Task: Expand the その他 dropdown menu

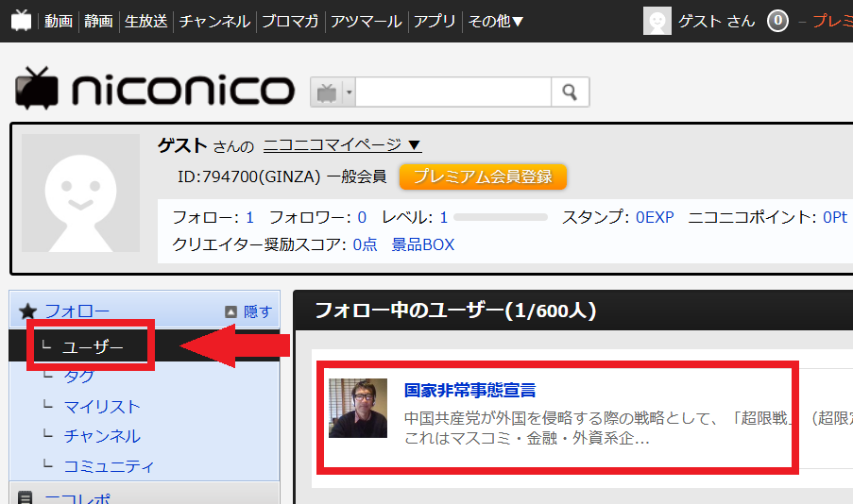Action: point(496,21)
